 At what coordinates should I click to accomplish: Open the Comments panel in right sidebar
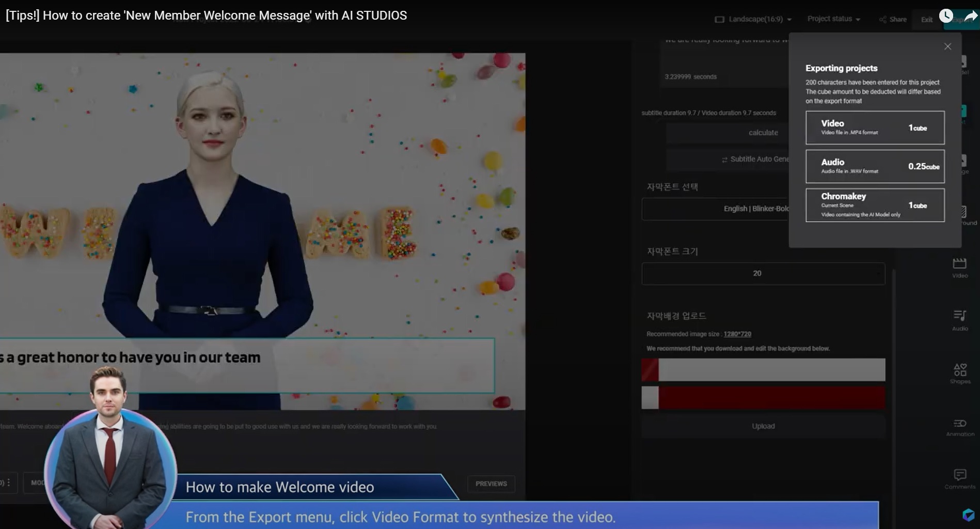tap(960, 479)
